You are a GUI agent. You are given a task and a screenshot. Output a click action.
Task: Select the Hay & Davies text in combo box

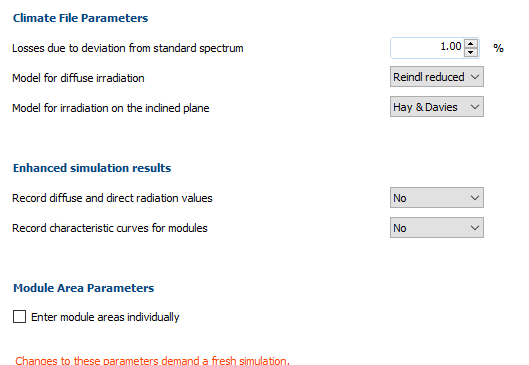click(425, 107)
